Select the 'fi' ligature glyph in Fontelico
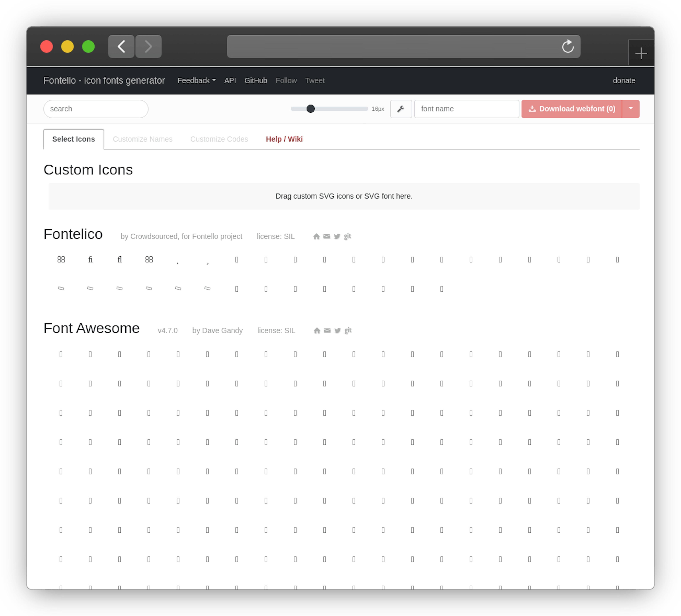This screenshot has width=681, height=616. pos(90,259)
